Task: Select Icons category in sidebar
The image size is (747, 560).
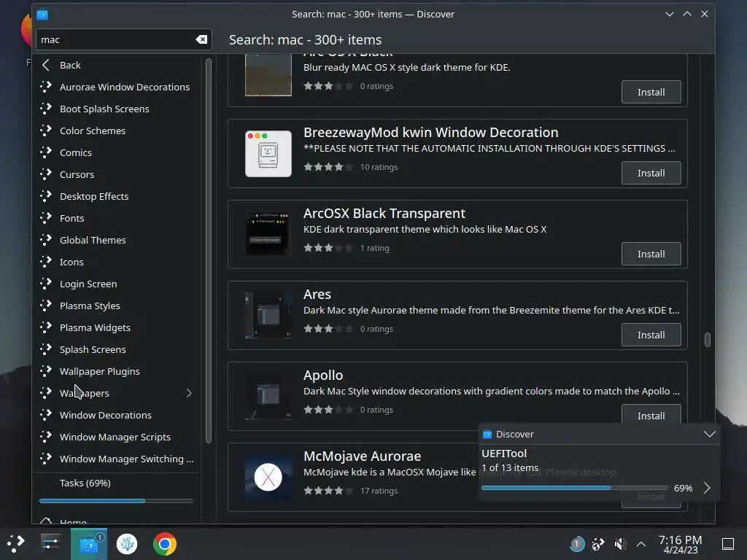Action: point(117,262)
